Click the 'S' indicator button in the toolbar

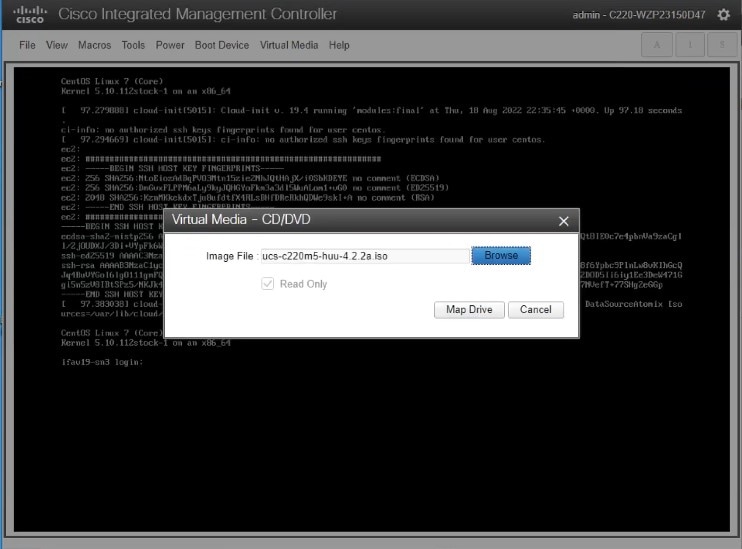[x=722, y=45]
